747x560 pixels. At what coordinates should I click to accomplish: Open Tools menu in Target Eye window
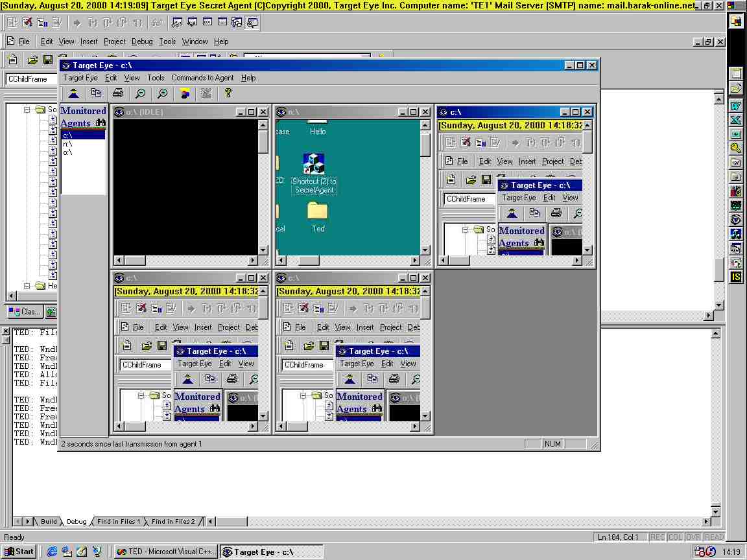[156, 78]
